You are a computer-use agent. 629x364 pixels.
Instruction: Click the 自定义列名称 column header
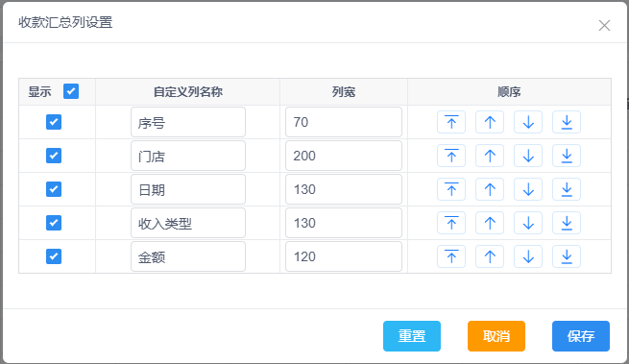[188, 92]
